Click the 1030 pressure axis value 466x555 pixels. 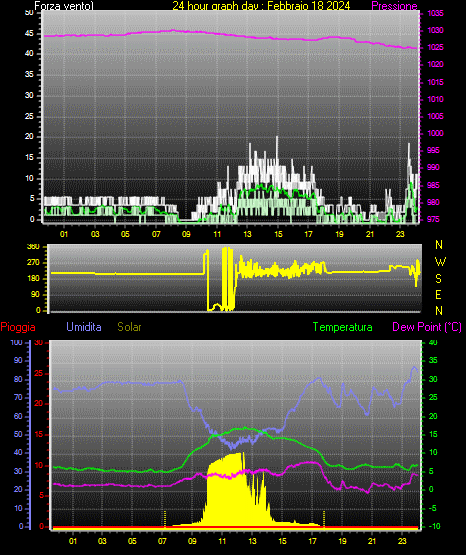435,30
